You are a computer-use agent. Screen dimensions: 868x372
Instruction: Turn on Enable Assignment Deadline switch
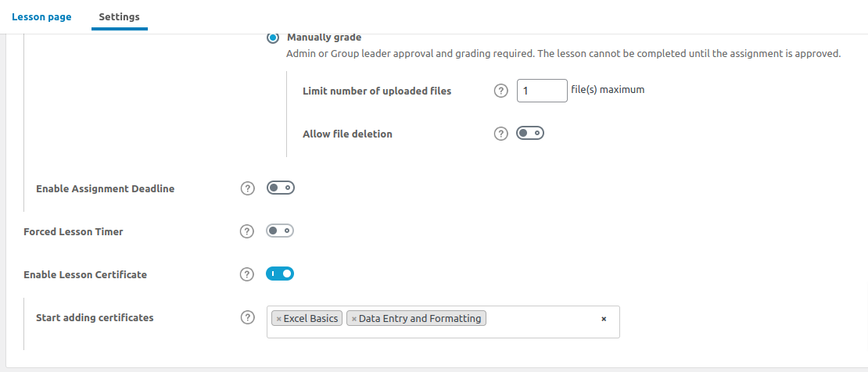[280, 188]
